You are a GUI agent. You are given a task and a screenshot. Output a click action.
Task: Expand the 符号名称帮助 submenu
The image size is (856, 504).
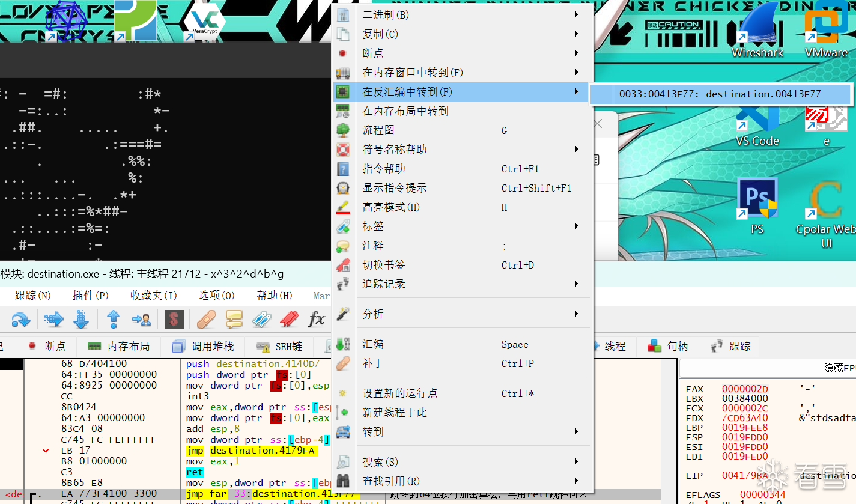463,150
